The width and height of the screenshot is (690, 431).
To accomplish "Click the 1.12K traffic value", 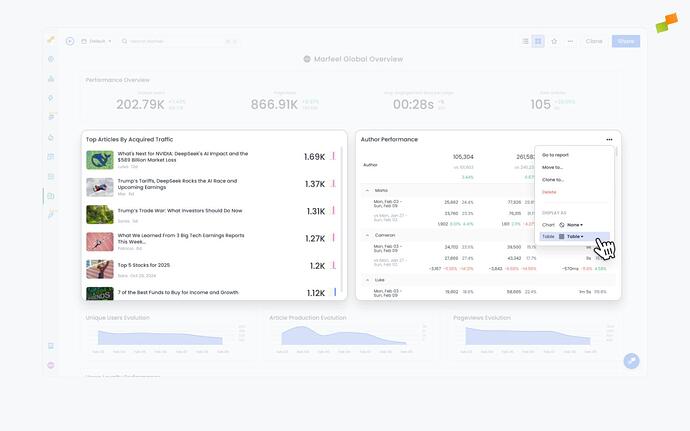I will click(x=316, y=293).
